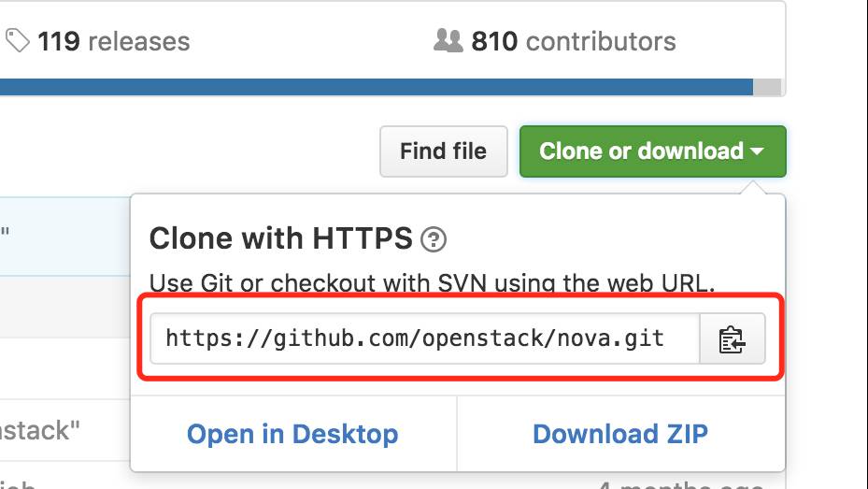Screen dimensions: 868x489
Task: Click the people icon beside contributors
Action: pos(448,40)
